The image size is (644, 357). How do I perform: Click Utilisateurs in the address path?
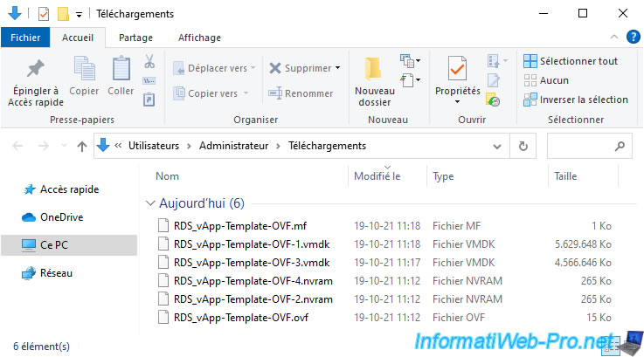154,146
